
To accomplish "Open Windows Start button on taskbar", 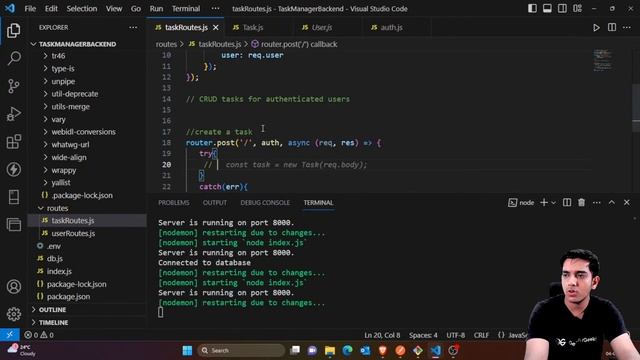I will coord(187,350).
